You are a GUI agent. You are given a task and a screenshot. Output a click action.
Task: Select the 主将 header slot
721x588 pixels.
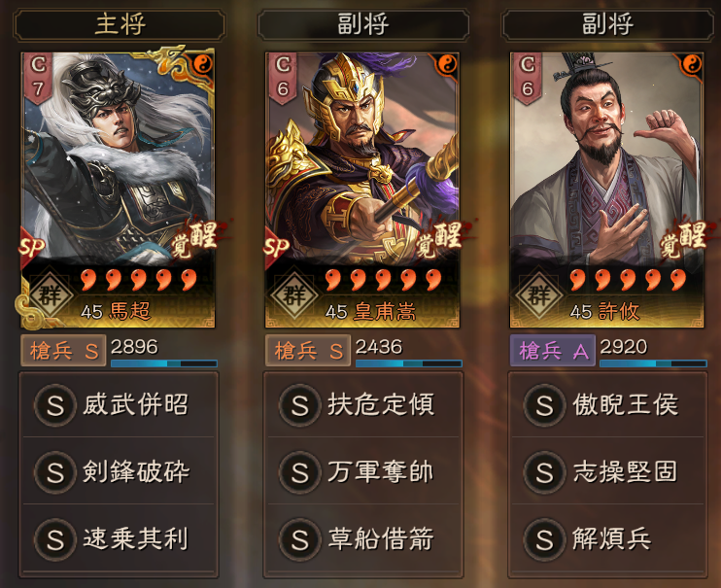[120, 24]
